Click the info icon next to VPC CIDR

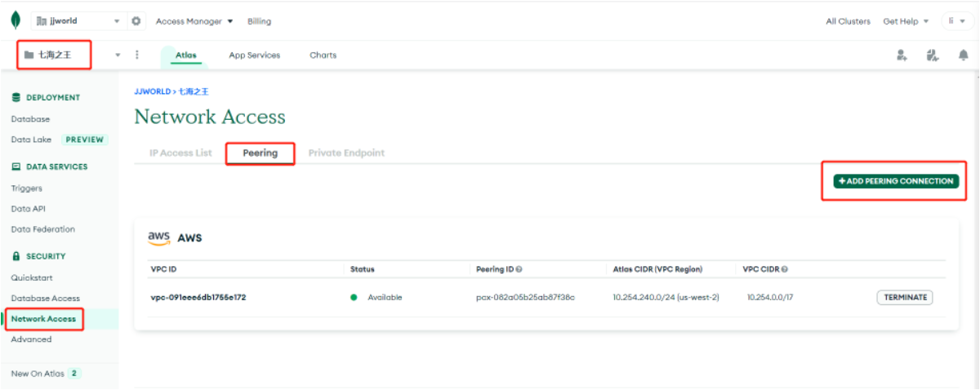785,269
